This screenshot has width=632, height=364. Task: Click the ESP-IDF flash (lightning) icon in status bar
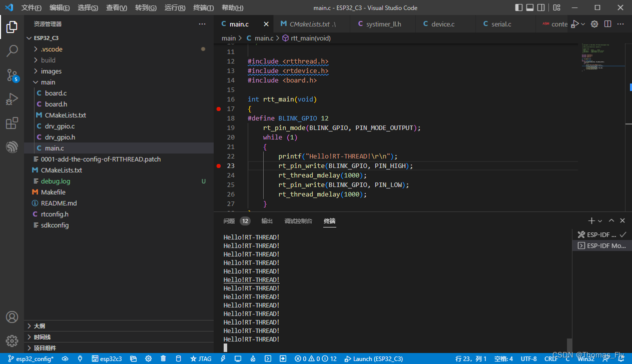223,358
